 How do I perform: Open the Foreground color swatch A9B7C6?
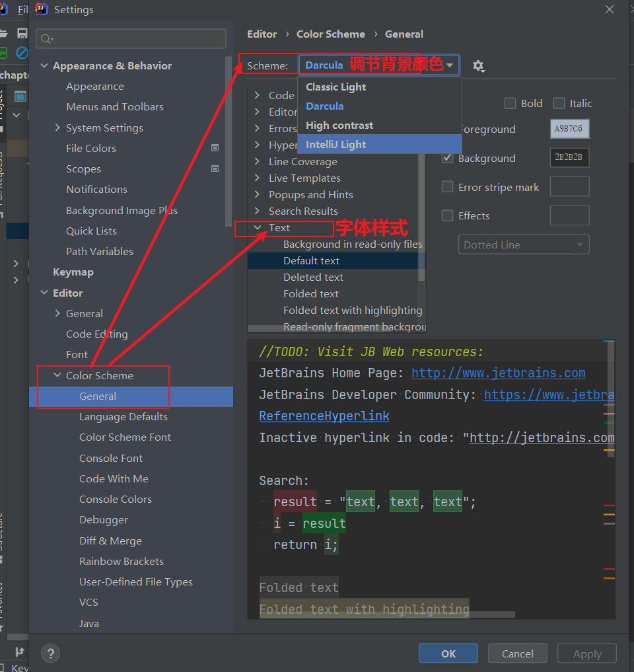(569, 129)
